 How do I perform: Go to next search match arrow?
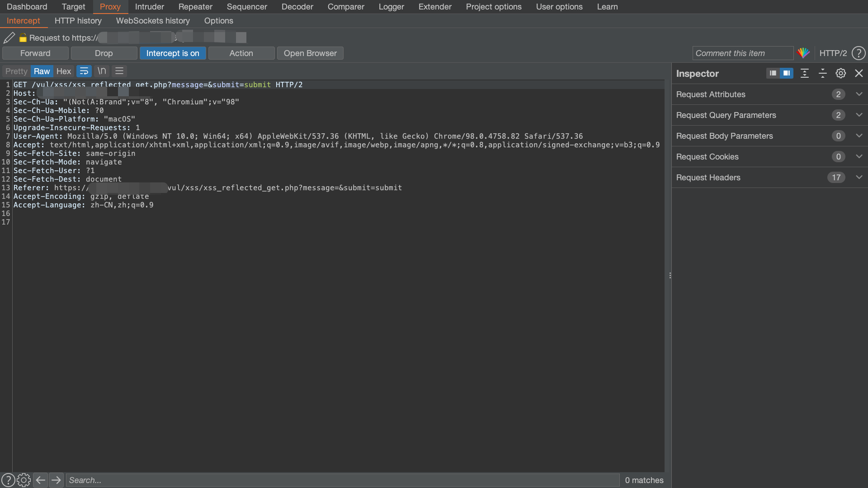pyautogui.click(x=56, y=480)
